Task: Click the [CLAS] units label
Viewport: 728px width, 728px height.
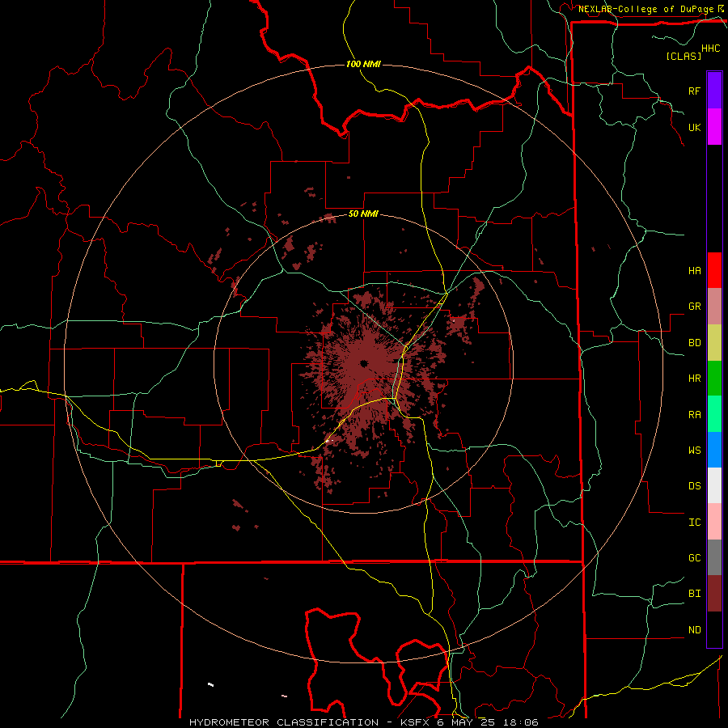Action: pos(684,56)
